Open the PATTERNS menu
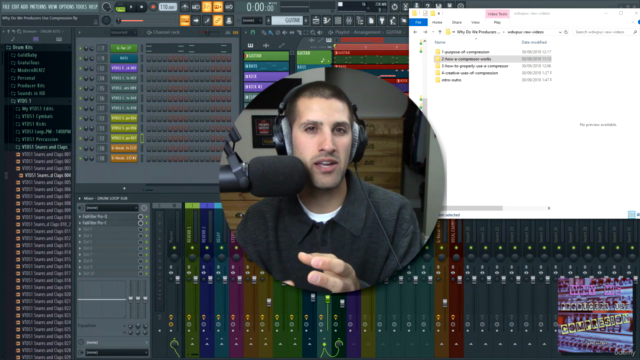640x360 pixels. point(38,7)
